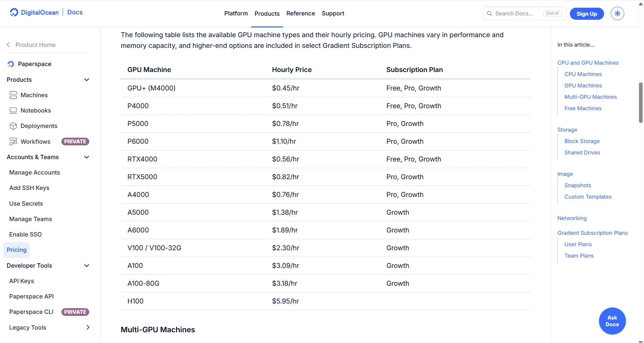Image resolution: width=644 pixels, height=343 pixels.
Task: Open API Keys page
Action: point(21,281)
